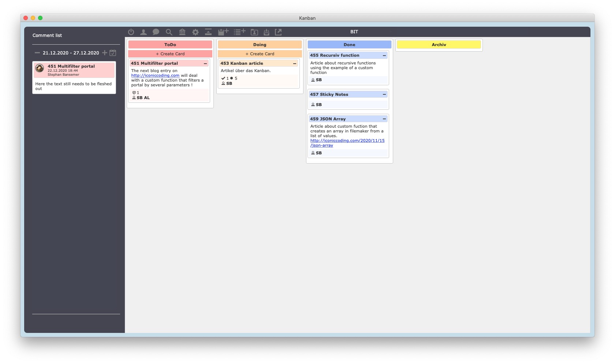Expand the 457 Sticky Notes card
The image size is (615, 364).
(384, 94)
